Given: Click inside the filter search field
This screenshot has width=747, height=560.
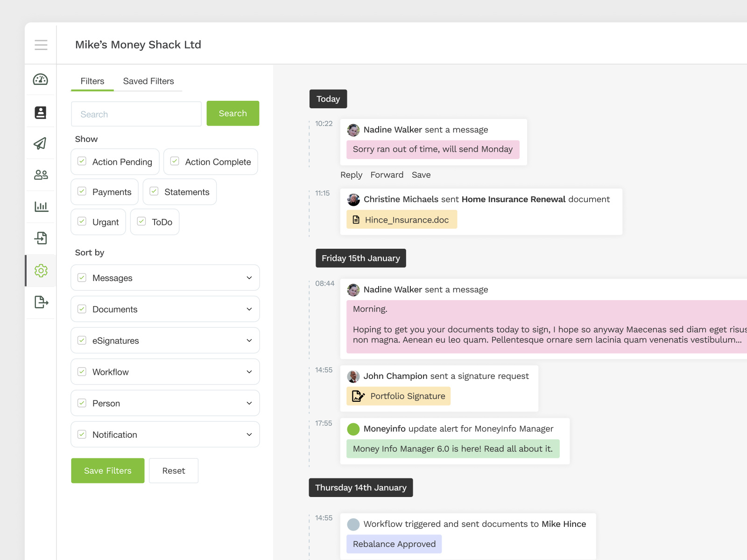Looking at the screenshot, I should 136,113.
